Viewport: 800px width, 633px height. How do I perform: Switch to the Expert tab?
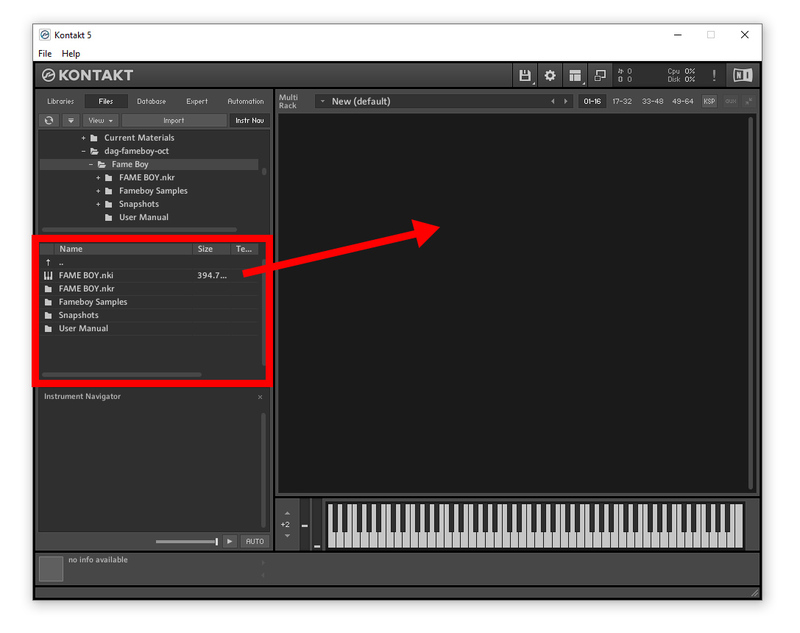[x=197, y=102]
